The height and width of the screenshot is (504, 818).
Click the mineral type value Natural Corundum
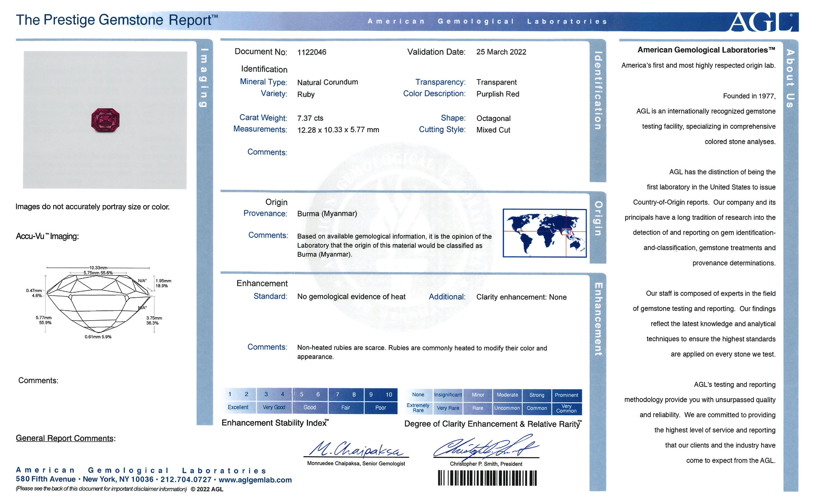pyautogui.click(x=328, y=82)
